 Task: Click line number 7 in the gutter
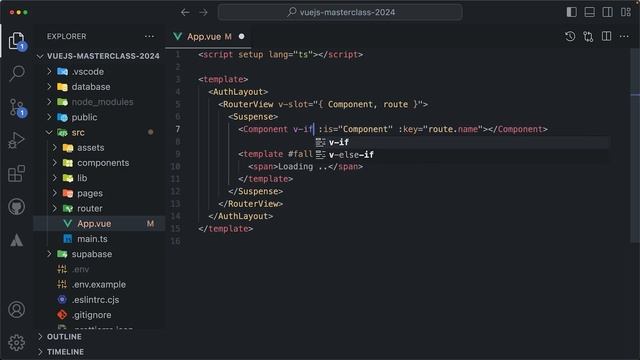pyautogui.click(x=178, y=129)
